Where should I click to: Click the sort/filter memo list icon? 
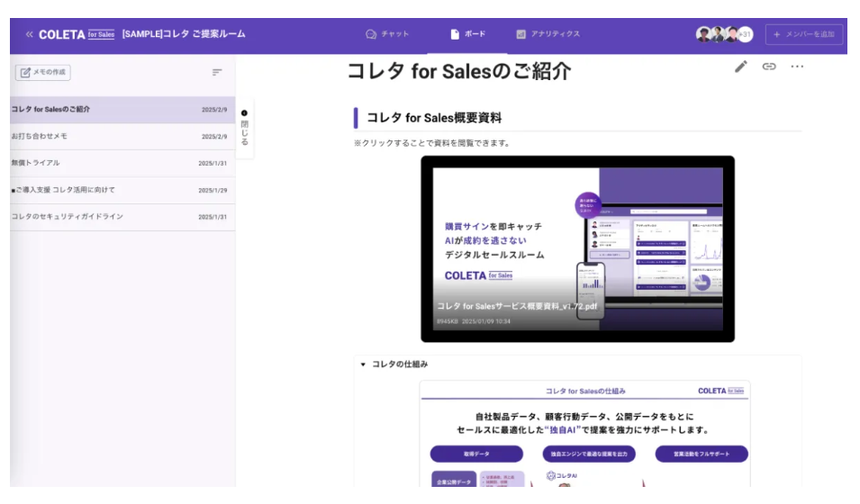(217, 73)
